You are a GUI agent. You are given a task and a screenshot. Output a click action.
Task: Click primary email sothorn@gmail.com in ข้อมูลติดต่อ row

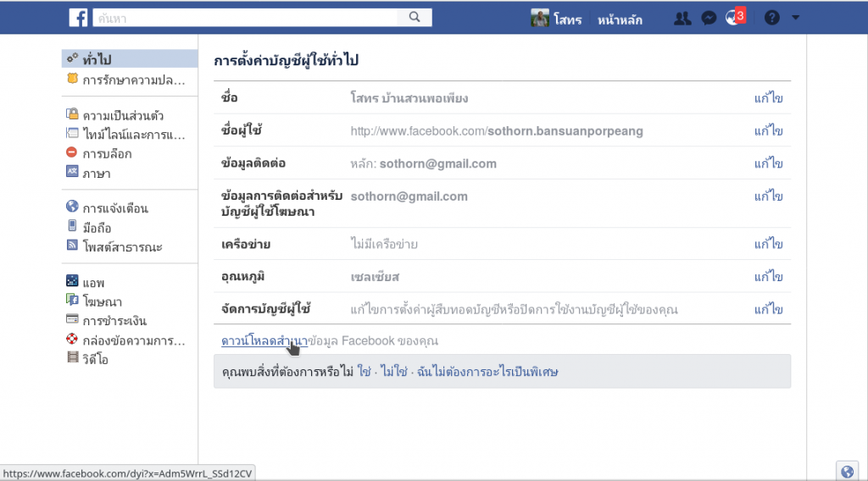tap(438, 163)
